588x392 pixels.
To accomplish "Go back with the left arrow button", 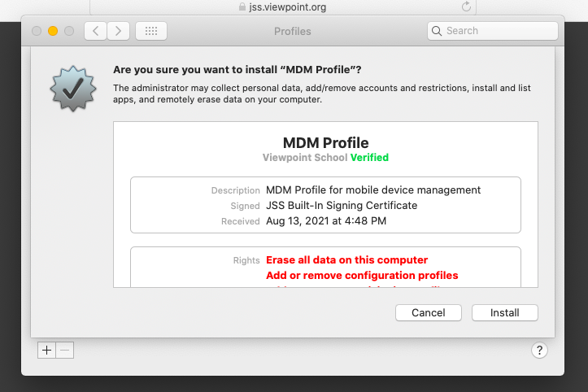I will pos(96,31).
